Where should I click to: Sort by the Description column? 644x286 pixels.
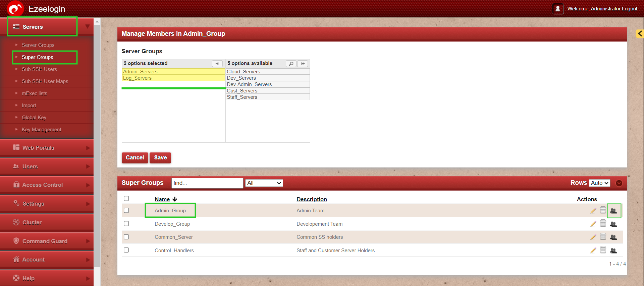point(312,199)
